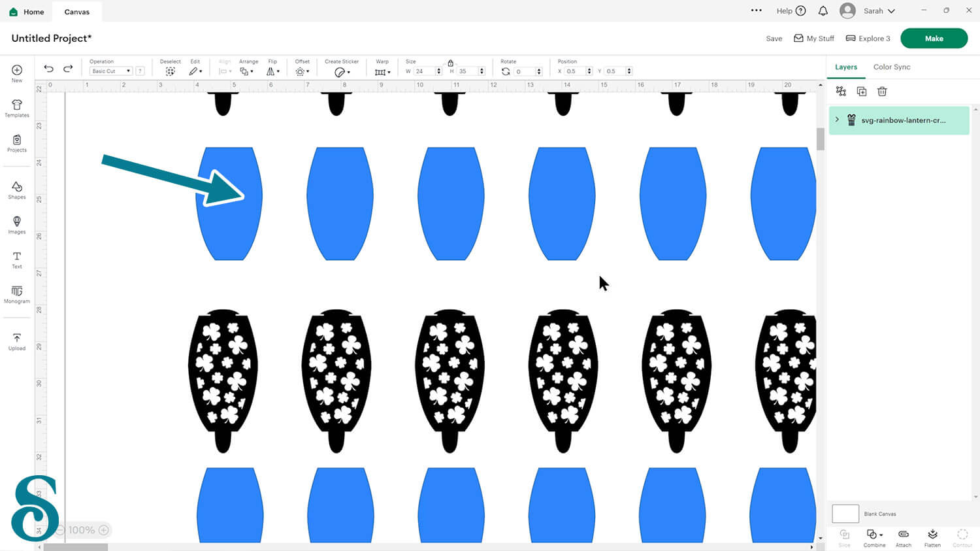Open the Operation Basic Cut dropdown
The height and width of the screenshot is (551, 980).
pos(110,71)
